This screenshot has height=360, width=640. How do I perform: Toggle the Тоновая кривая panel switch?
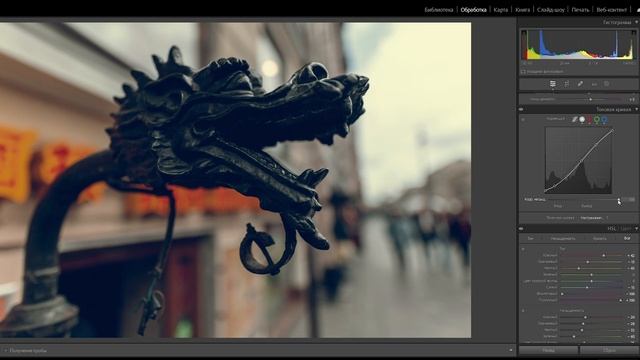point(521,109)
